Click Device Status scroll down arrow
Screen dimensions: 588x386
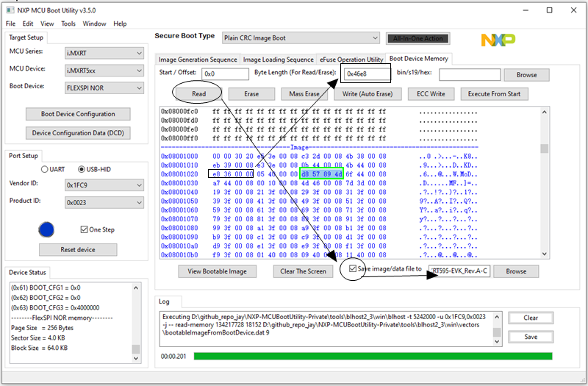(136, 358)
